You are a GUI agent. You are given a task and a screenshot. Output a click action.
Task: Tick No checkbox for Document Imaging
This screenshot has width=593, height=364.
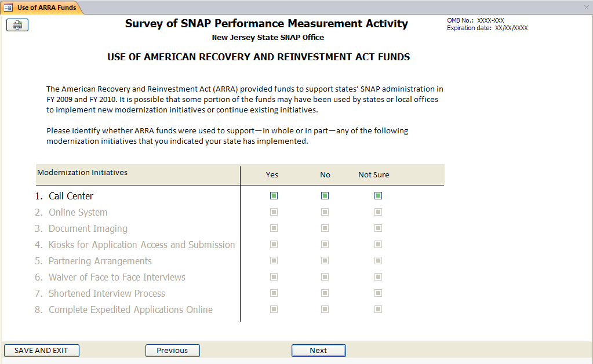pyautogui.click(x=325, y=228)
